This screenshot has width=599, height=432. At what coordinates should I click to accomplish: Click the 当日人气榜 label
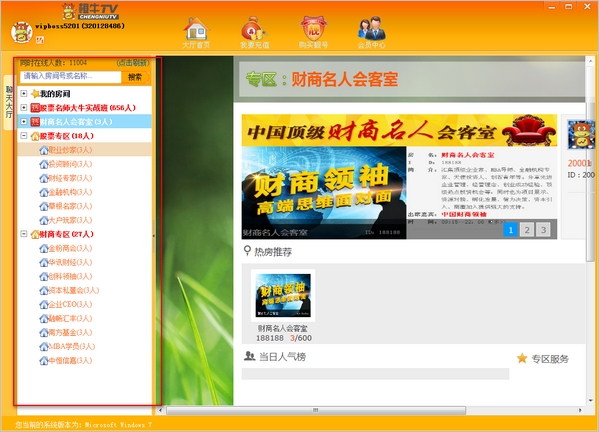[x=282, y=357]
